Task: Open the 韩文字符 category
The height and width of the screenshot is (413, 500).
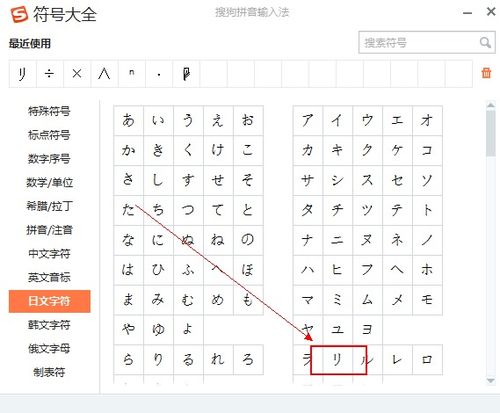Action: coord(49,325)
